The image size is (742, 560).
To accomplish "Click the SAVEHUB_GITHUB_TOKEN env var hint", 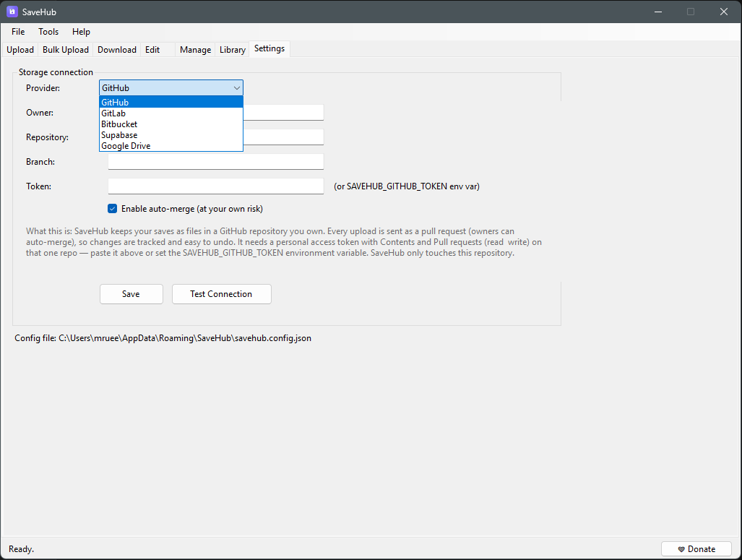I will (407, 186).
